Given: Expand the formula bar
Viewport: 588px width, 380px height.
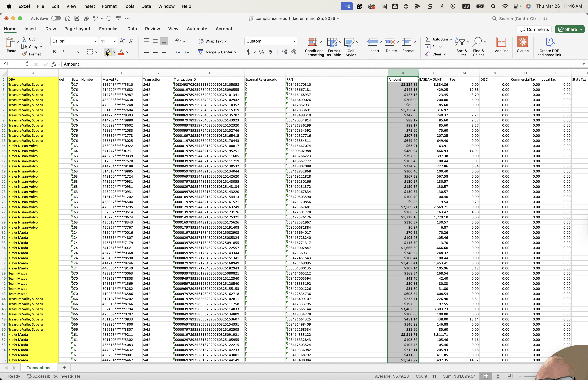Looking at the screenshot, I should point(584,64).
